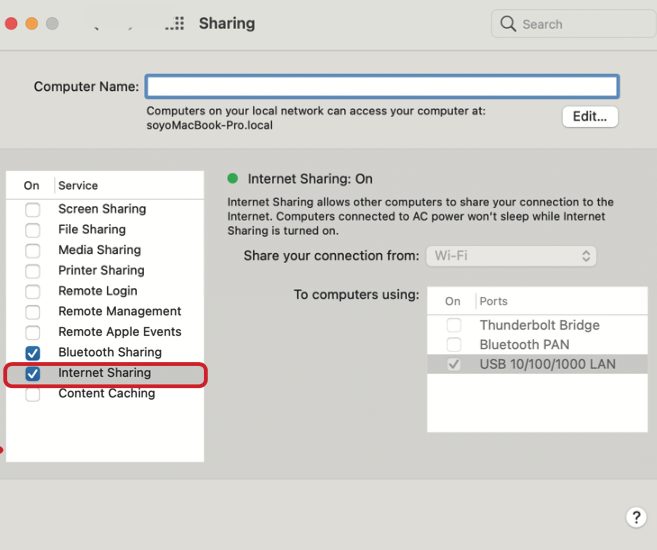
Task: Select the Thunderbolt Bridge port label
Action: click(539, 325)
